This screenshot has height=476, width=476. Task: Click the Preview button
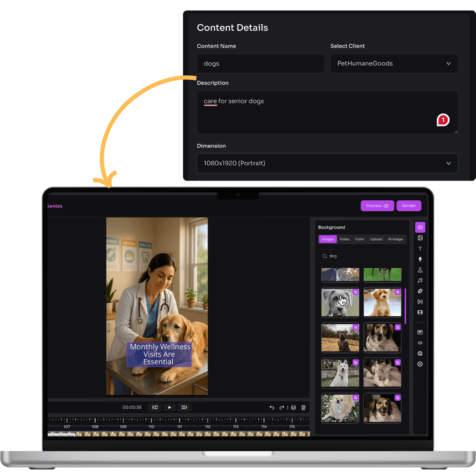[377, 206]
